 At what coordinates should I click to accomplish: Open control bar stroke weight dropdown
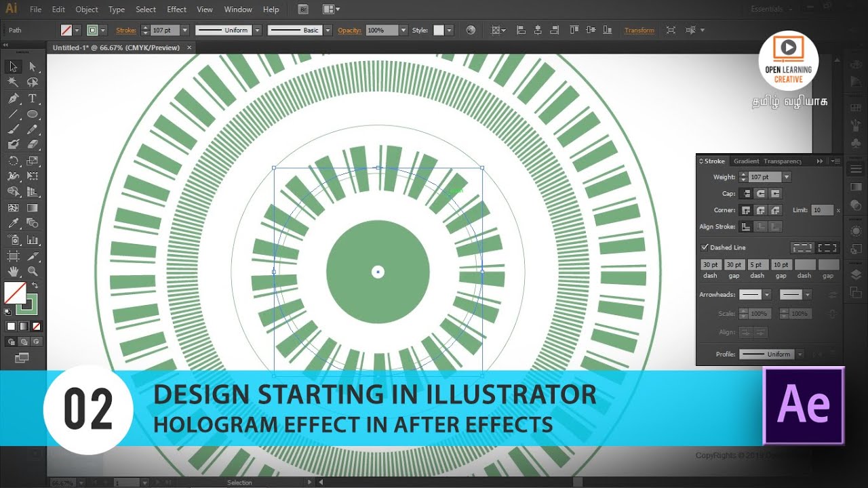pos(184,30)
